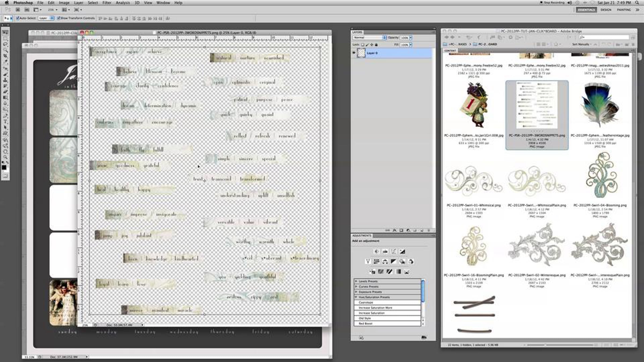Select the Zoom tool in toolbox
Screen dimensions: 644x362
[5, 157]
